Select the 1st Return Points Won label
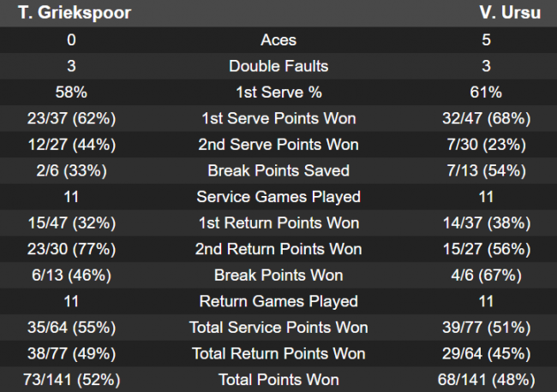 tap(278, 223)
